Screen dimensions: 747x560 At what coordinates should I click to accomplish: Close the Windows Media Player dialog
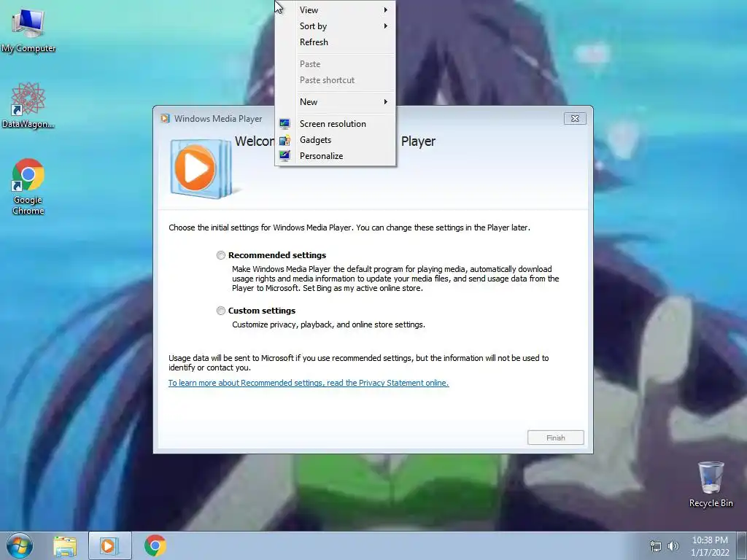575,119
